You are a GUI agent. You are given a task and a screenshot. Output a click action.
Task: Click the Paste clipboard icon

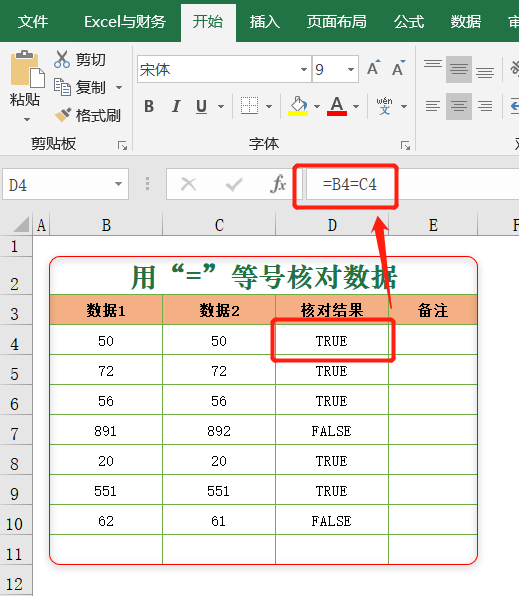[x=27, y=68]
